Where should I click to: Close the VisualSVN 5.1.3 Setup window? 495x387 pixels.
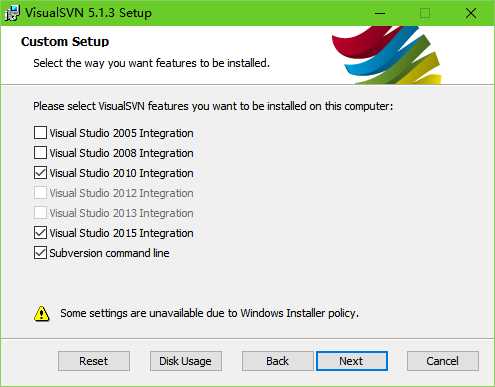pos(471,13)
